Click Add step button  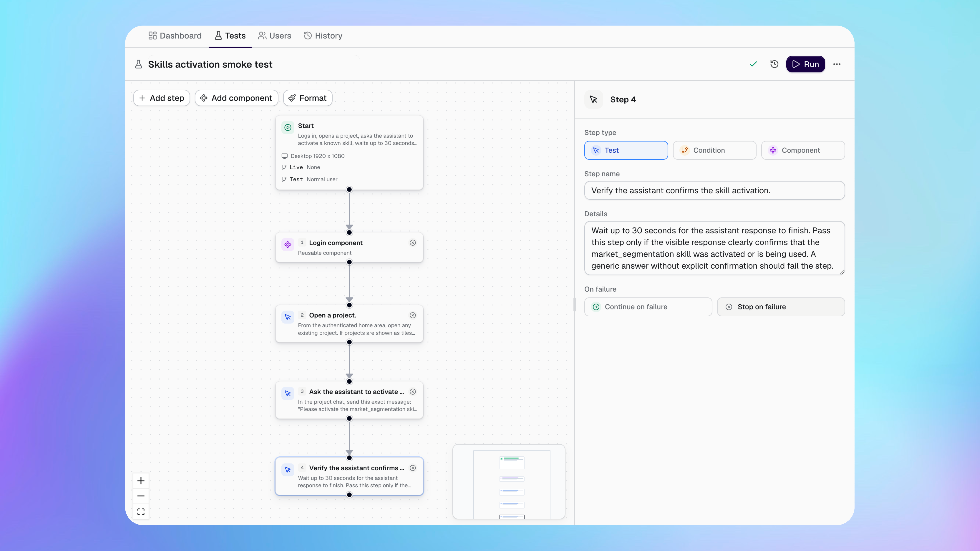[162, 98]
